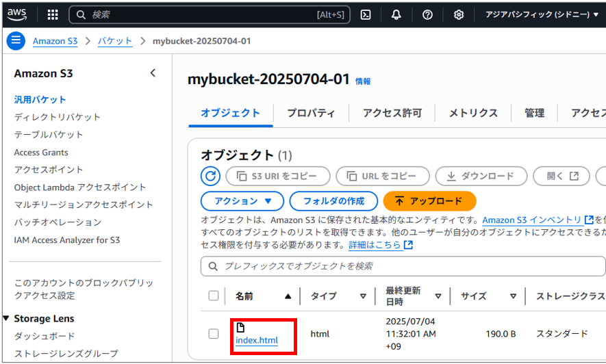The image size is (606, 364).
Task: Click the orange アップロード button
Action: pos(429,201)
